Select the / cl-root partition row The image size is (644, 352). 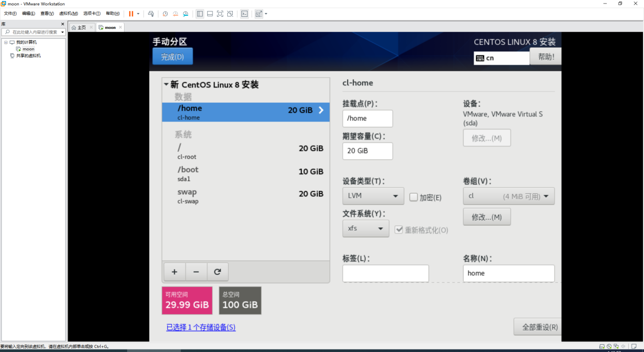point(246,152)
